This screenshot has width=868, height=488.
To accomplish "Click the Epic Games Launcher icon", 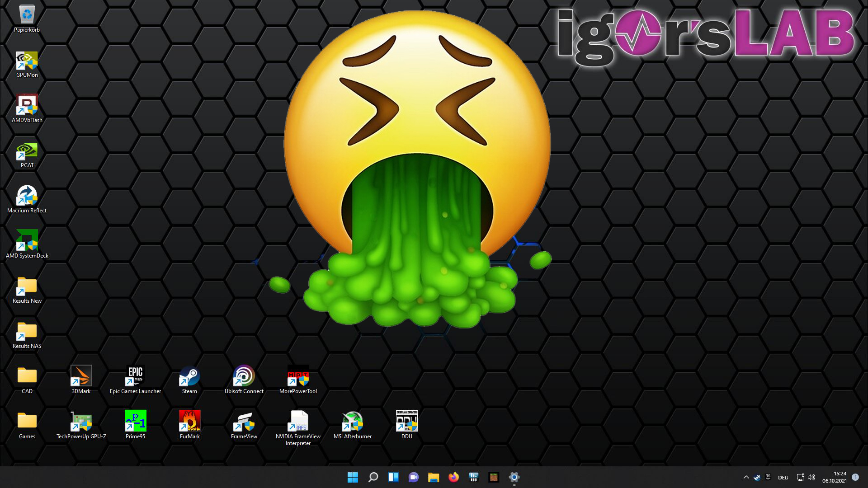I will (135, 376).
